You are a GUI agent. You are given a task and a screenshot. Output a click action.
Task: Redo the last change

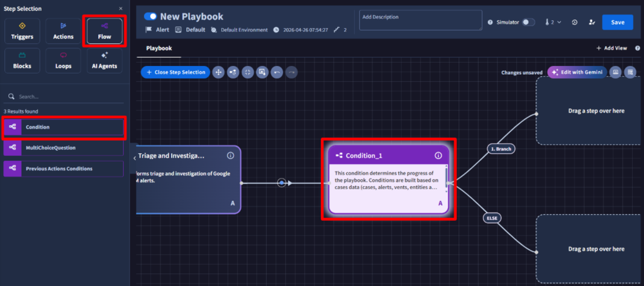click(x=292, y=72)
